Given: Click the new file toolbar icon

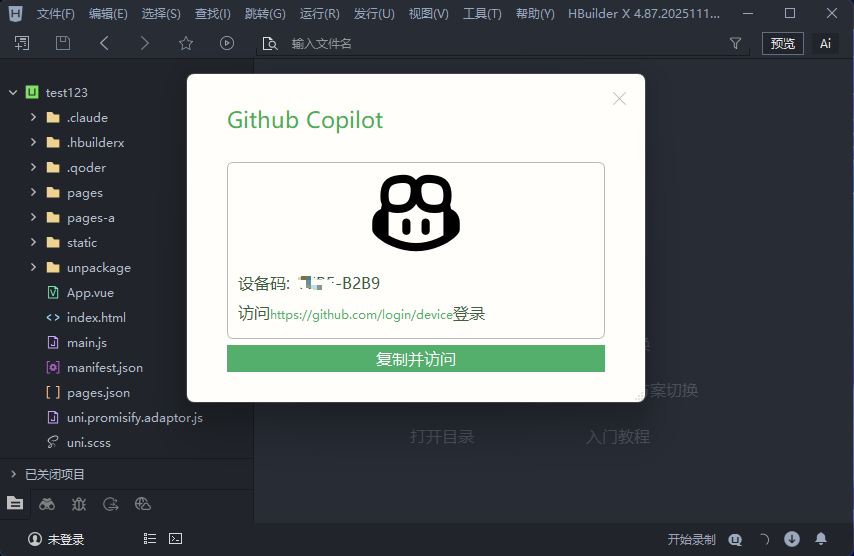Looking at the screenshot, I should [x=22, y=43].
